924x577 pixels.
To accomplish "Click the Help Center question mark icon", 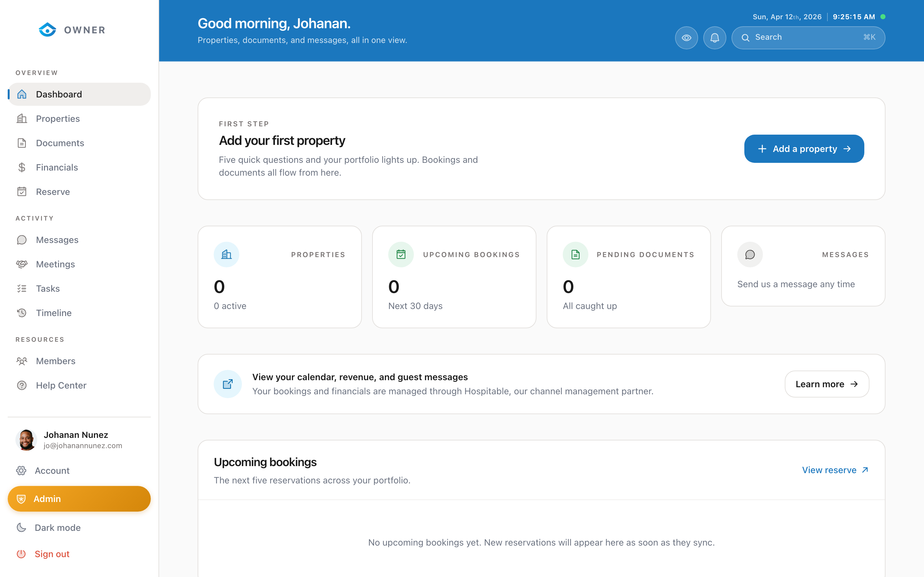I will (22, 385).
